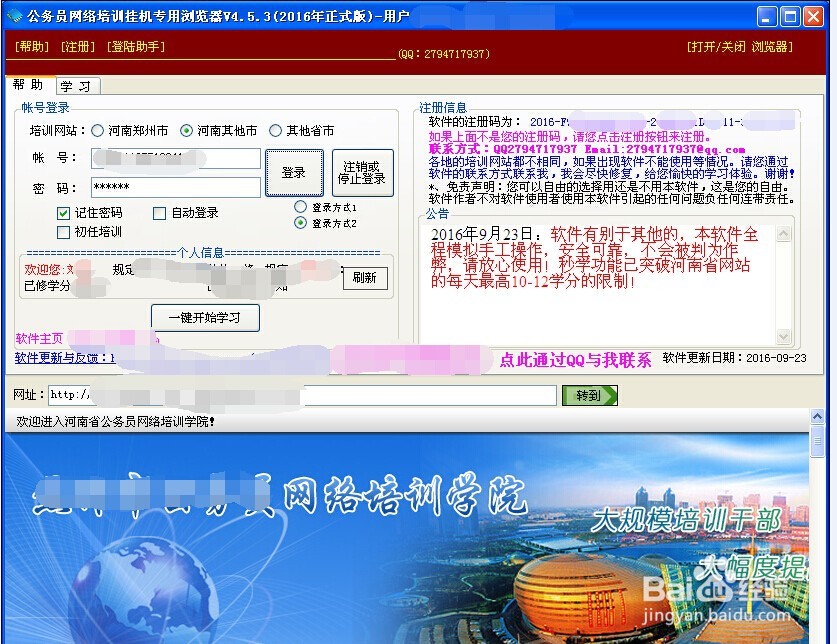Click the announcement box scroll-up arrow

tap(783, 233)
